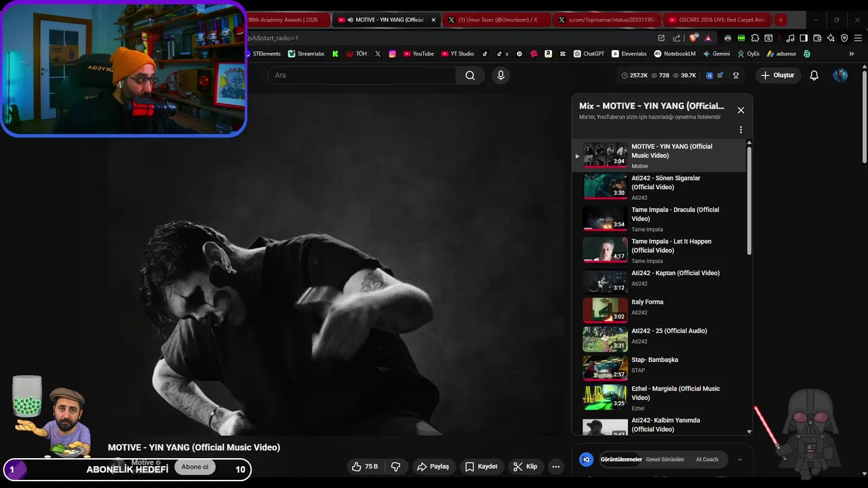Open the Instagram bookmark icon
The width and height of the screenshot is (868, 488).
(392, 54)
